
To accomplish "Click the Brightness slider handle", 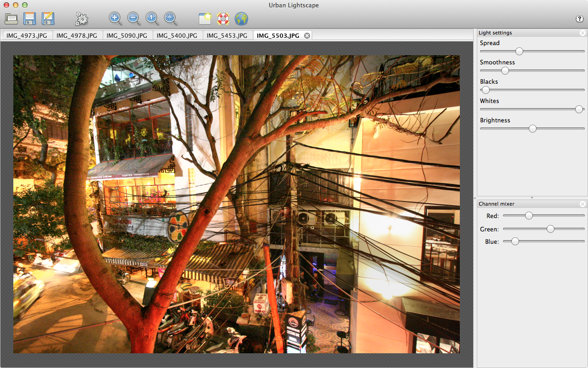I will pyautogui.click(x=532, y=129).
